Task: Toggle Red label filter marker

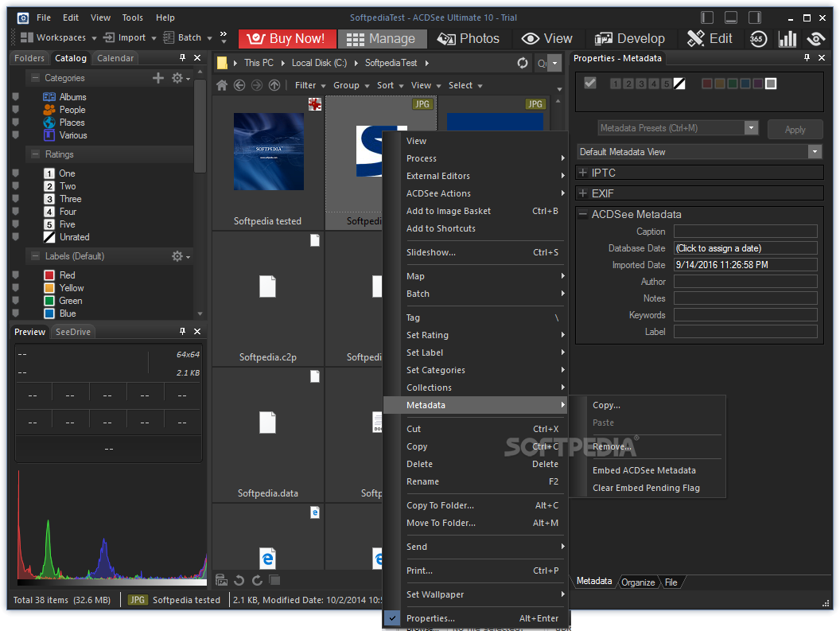Action: (x=16, y=275)
